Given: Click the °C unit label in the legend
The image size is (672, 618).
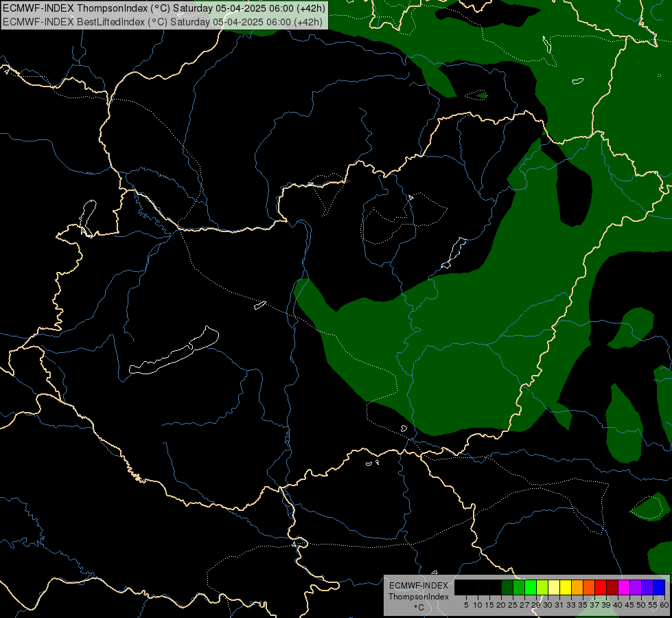Looking at the screenshot, I should pos(419,608).
